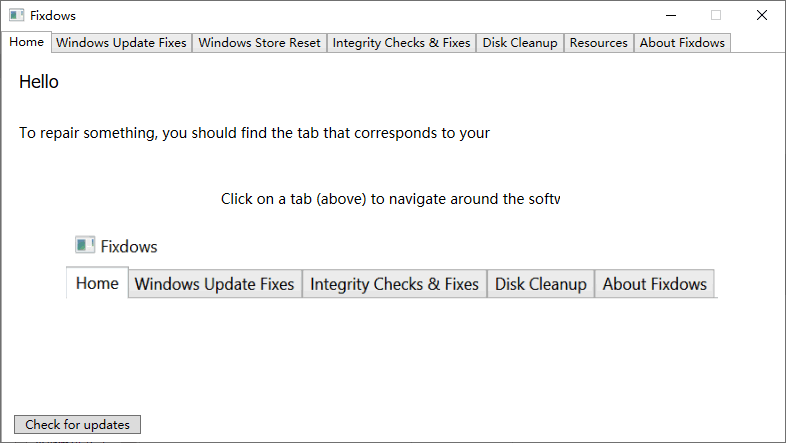This screenshot has width=786, height=443.
Task: Click About Fixdows pictured in tutorial image
Action: 655,284
